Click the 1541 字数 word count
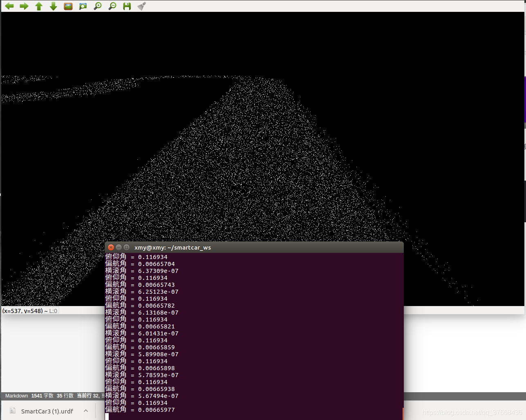This screenshot has width=526, height=420. [x=43, y=396]
